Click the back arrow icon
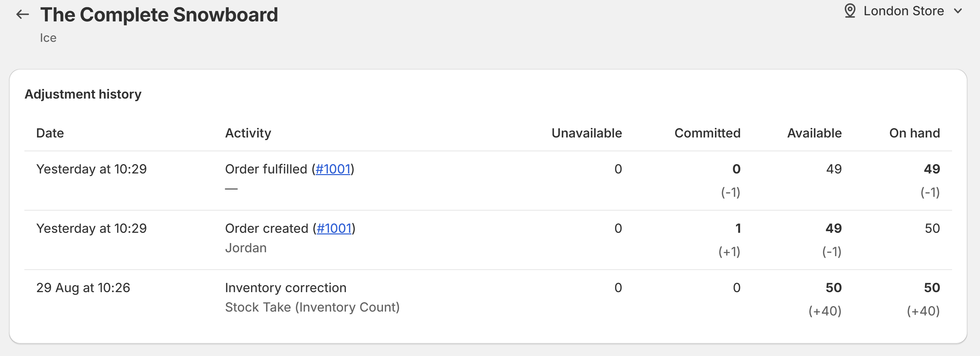Viewport: 980px width, 356px height. pyautogui.click(x=22, y=15)
